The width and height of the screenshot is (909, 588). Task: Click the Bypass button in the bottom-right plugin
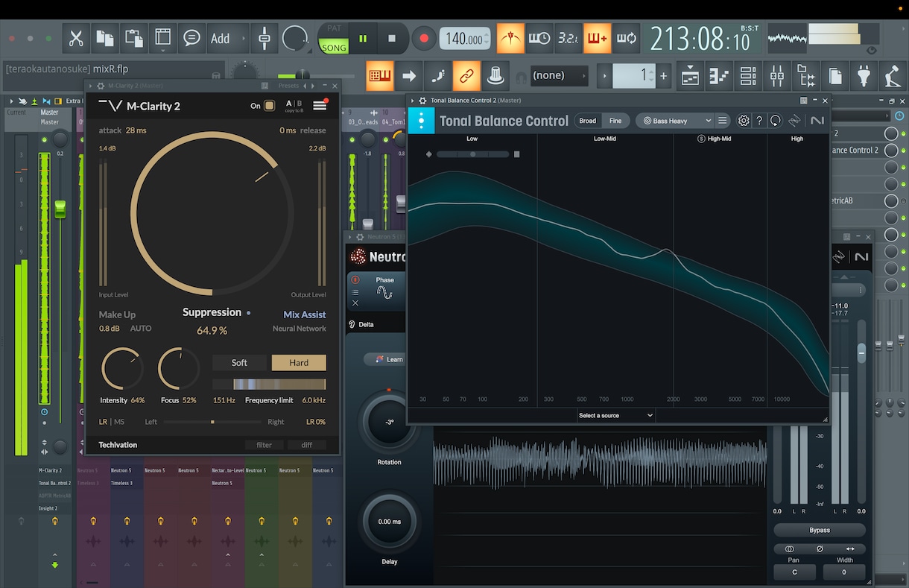820,530
